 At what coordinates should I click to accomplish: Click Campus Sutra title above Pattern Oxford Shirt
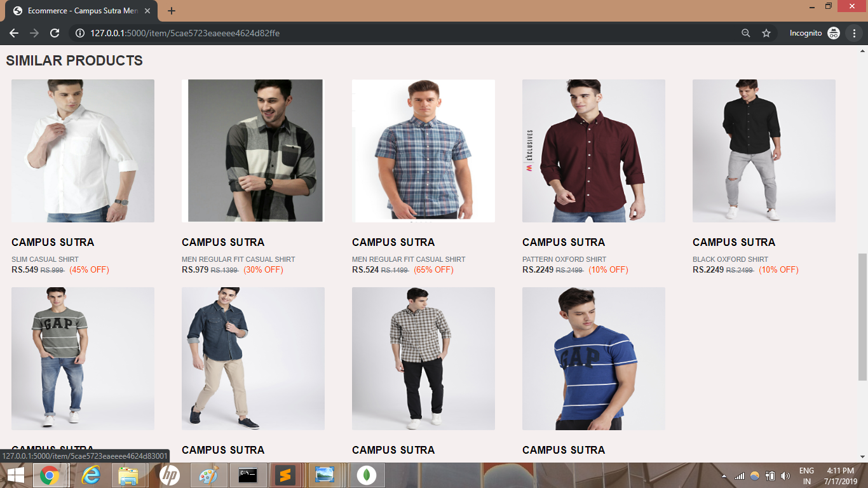tap(564, 242)
